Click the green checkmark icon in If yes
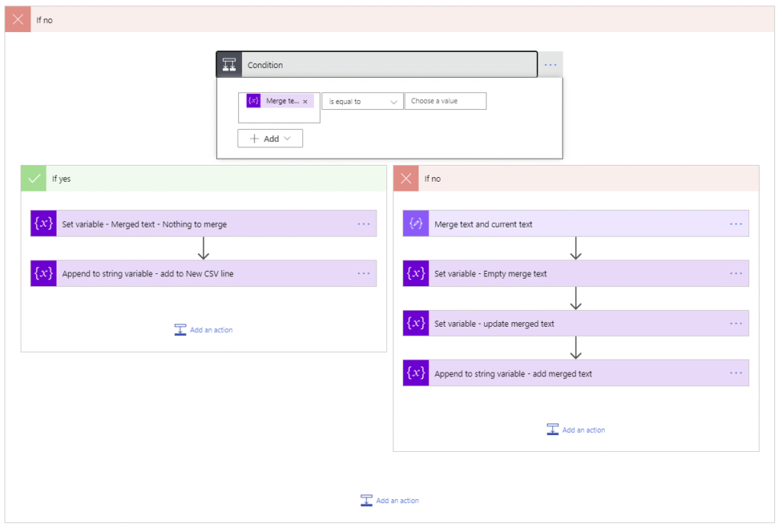This screenshot has width=782, height=532. click(34, 179)
